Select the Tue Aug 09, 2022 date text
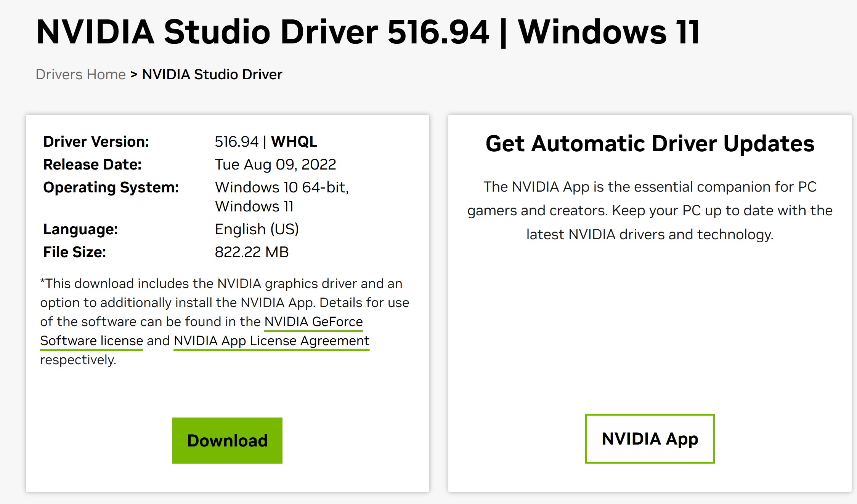This screenshot has height=504, width=857. pyautogui.click(x=275, y=165)
